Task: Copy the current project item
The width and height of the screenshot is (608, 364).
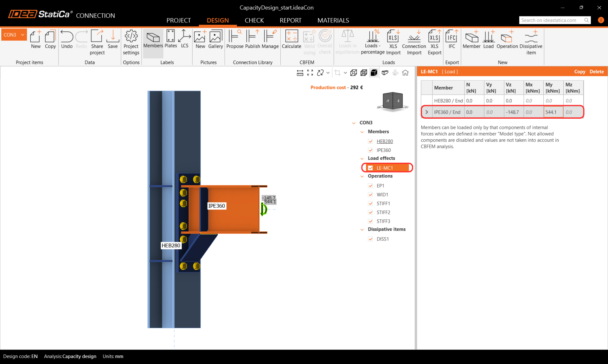Action: [x=50, y=40]
